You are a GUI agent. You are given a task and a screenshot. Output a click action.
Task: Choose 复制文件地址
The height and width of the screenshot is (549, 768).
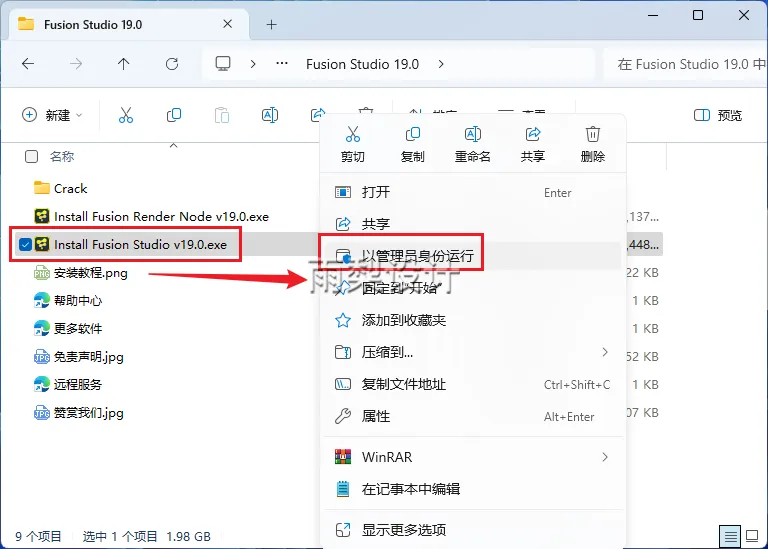[473, 384]
